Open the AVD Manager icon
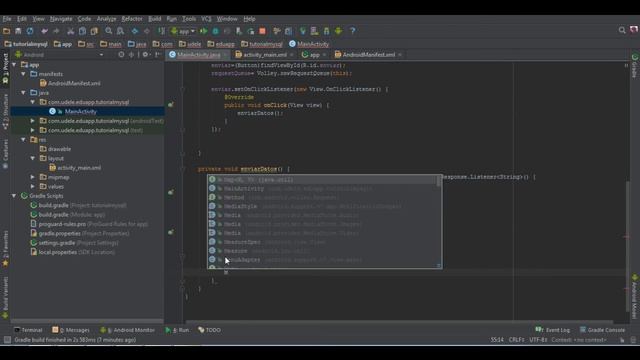 [x=314, y=31]
